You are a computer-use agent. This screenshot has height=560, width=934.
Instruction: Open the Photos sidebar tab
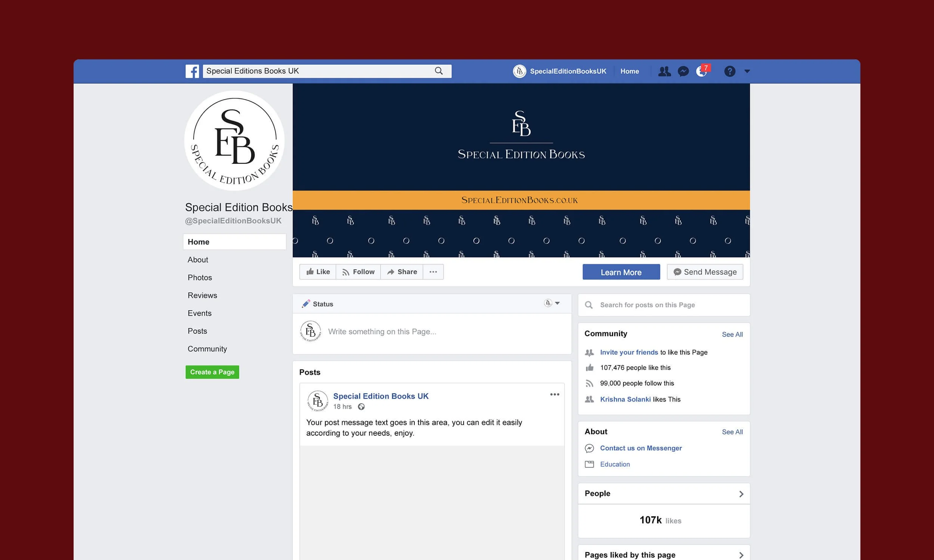tap(200, 277)
